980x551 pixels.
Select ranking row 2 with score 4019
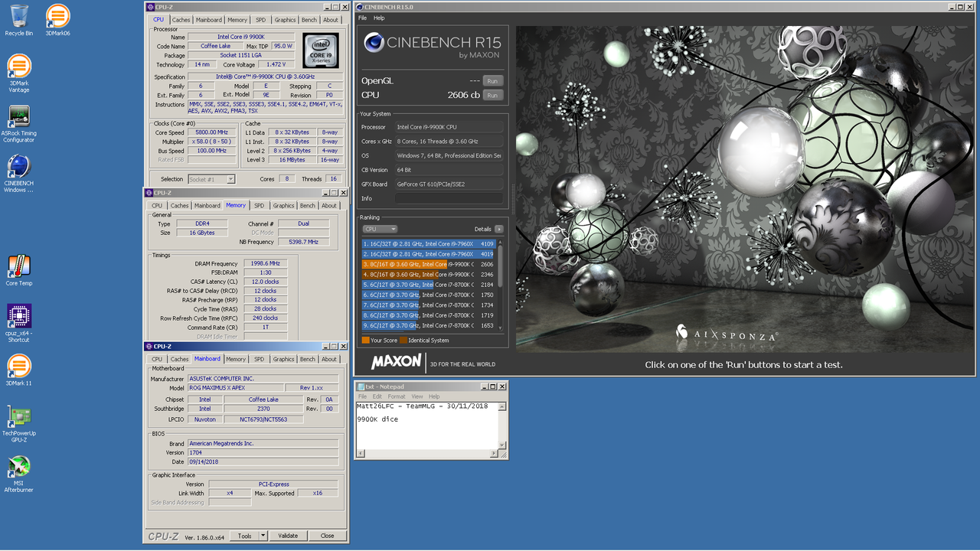point(430,254)
